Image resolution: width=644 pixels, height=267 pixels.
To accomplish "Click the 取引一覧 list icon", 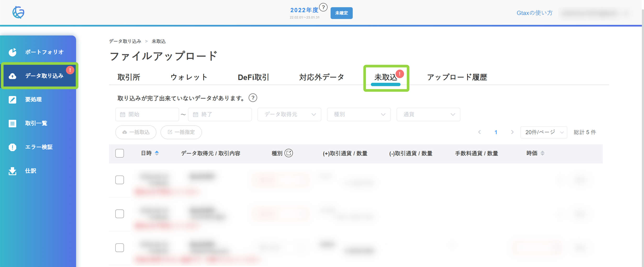I will [12, 123].
